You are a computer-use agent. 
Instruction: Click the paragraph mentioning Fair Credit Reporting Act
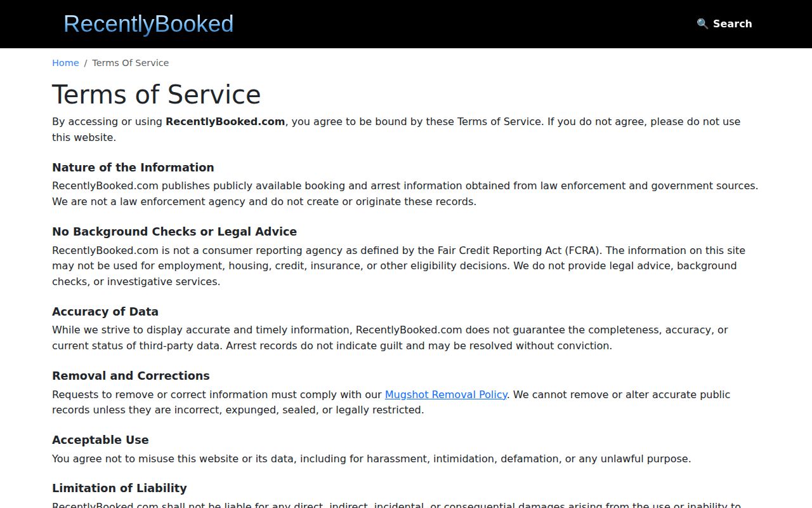pyautogui.click(x=406, y=266)
